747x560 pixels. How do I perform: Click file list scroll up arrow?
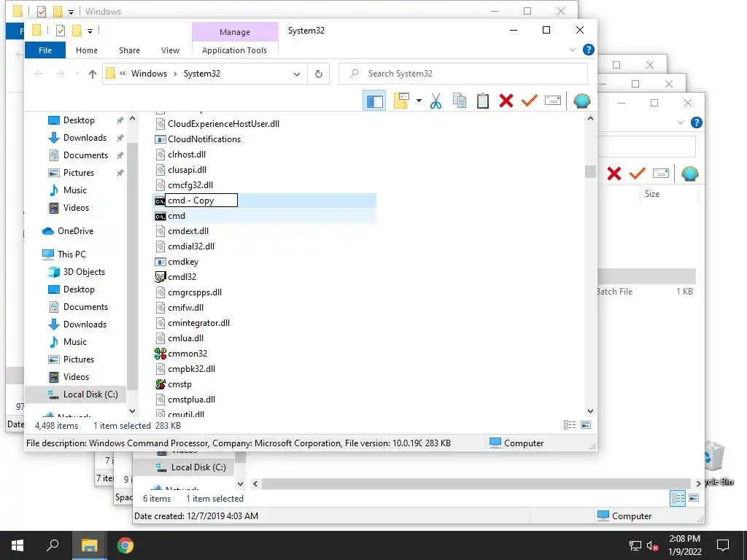coord(590,118)
